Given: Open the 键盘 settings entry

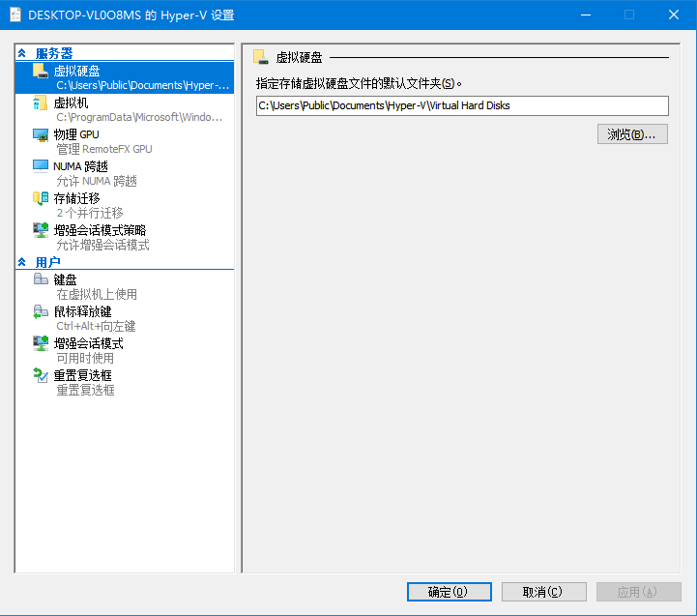Looking at the screenshot, I should (125, 286).
